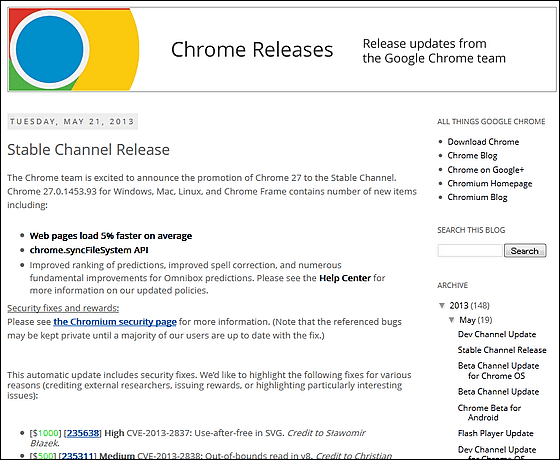This screenshot has width=560, height=460.
Task: Click the Chrome Releases blog title
Action: point(252,49)
